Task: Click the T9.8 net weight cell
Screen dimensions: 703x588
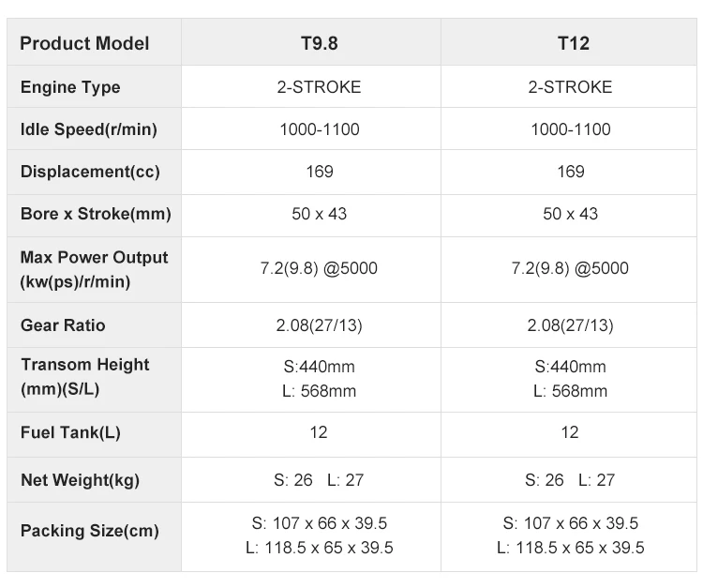Action: click(x=319, y=480)
